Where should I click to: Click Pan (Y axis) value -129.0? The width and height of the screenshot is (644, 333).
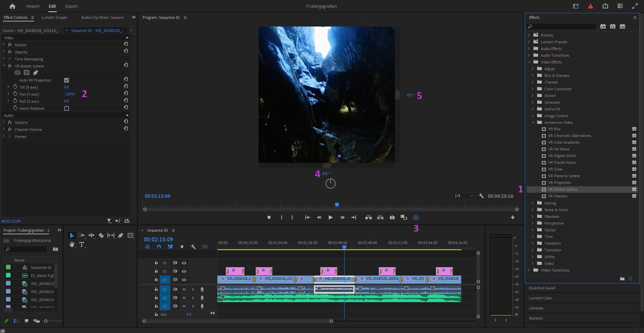tap(70, 94)
